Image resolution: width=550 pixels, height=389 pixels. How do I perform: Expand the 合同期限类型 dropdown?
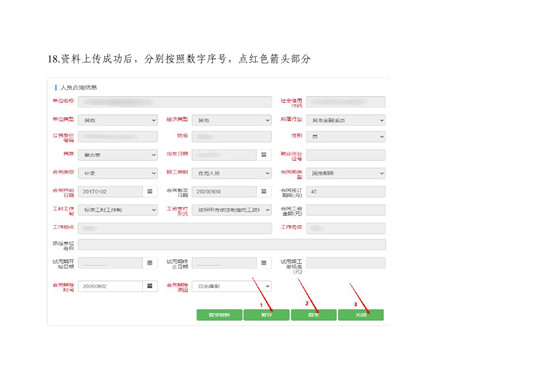[x=346, y=173]
